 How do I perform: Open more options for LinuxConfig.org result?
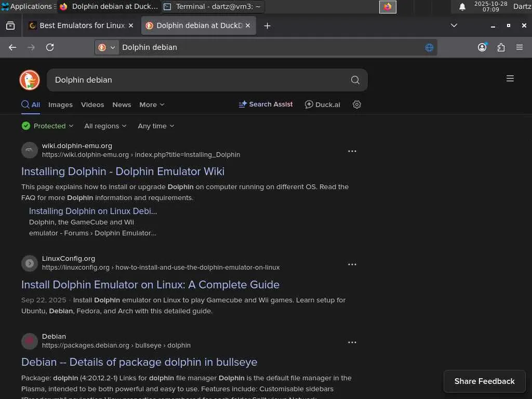click(352, 264)
